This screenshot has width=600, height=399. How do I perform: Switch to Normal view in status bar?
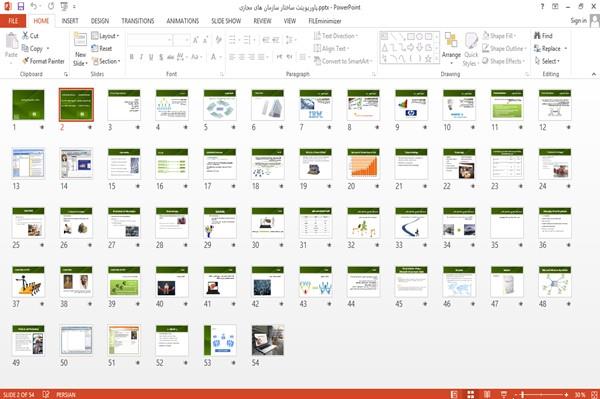click(x=454, y=394)
